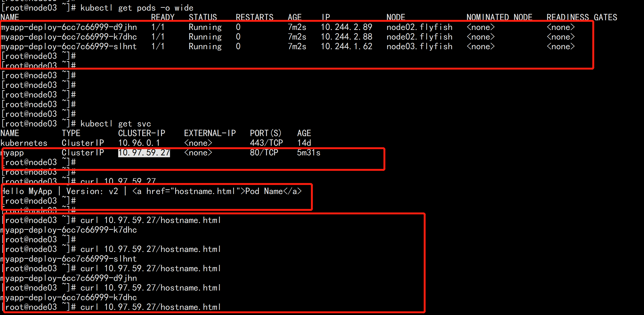Viewport: 644px width, 315px height.
Task: Click highlighted cluster IP 10.97.59.27
Action: (144, 153)
